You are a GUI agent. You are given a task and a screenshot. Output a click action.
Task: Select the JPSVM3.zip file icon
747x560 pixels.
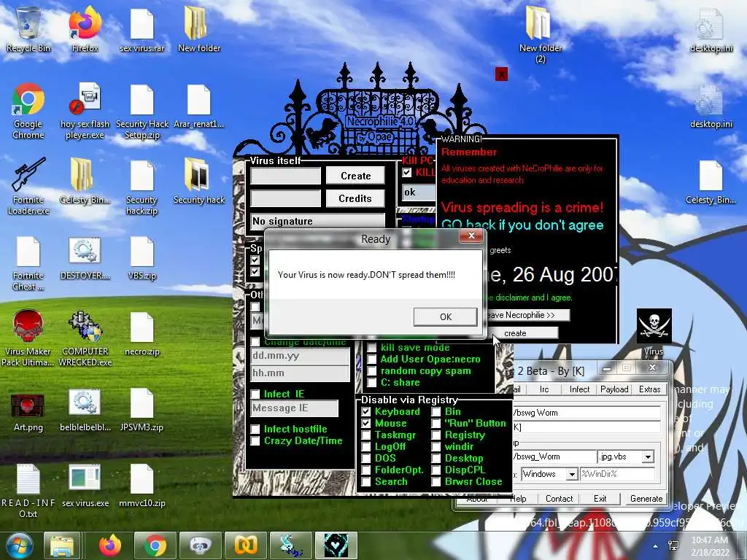[142, 410]
